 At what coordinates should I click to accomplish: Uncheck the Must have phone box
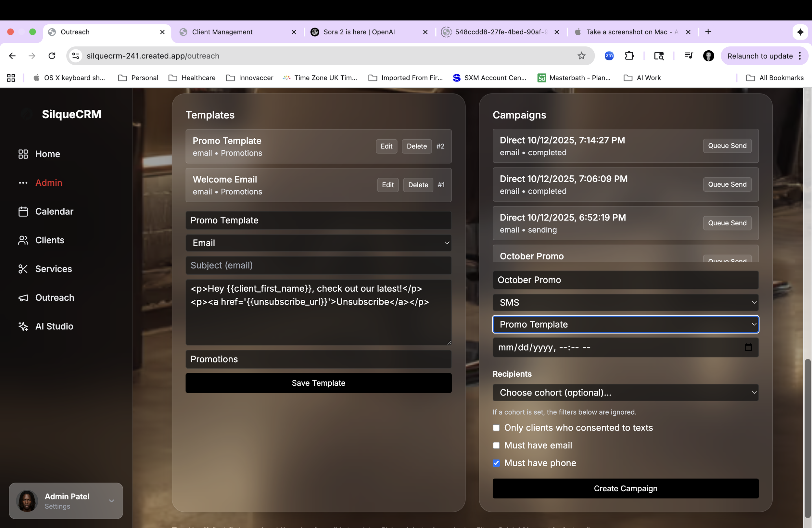point(496,463)
